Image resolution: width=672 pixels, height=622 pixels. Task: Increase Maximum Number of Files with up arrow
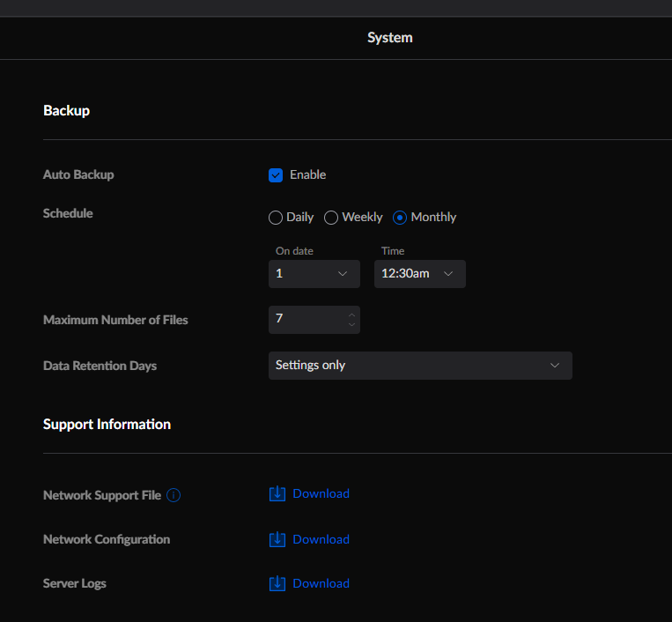click(x=351, y=315)
